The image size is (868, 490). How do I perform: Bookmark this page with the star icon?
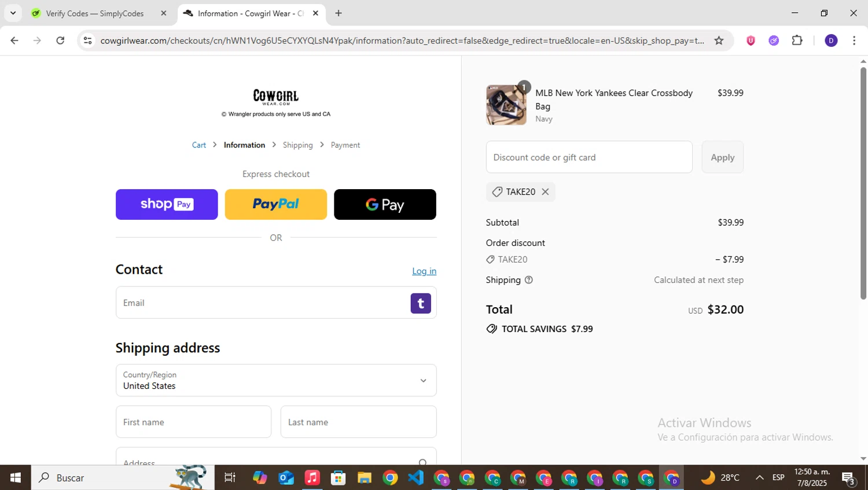click(x=719, y=40)
